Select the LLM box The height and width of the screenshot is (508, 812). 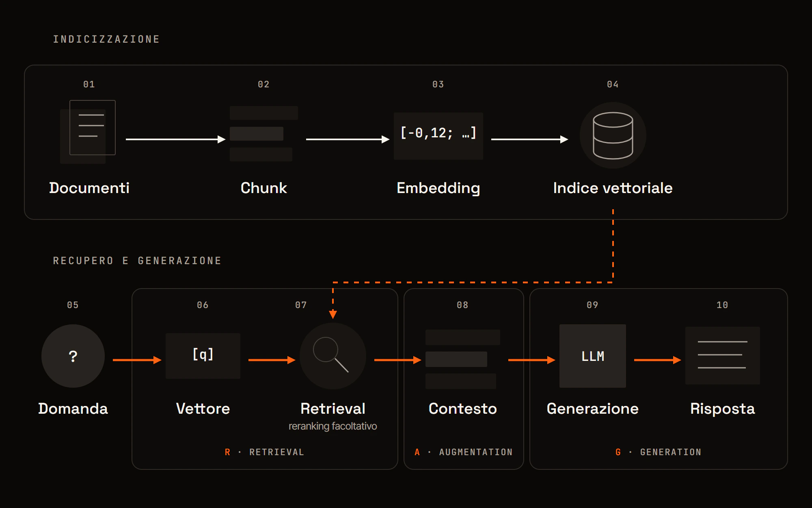tap(593, 356)
